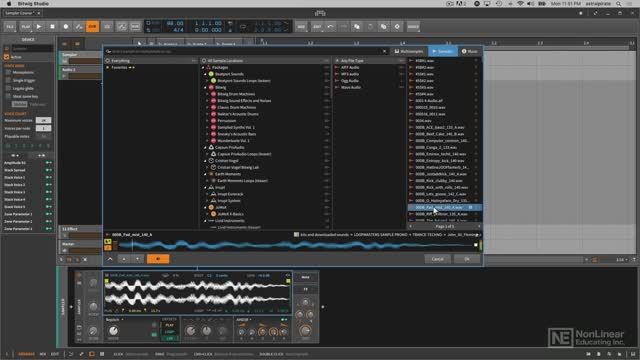This screenshot has width=640, height=360.
Task: Open the EDIT menu in the toolbar
Action: click(317, 27)
